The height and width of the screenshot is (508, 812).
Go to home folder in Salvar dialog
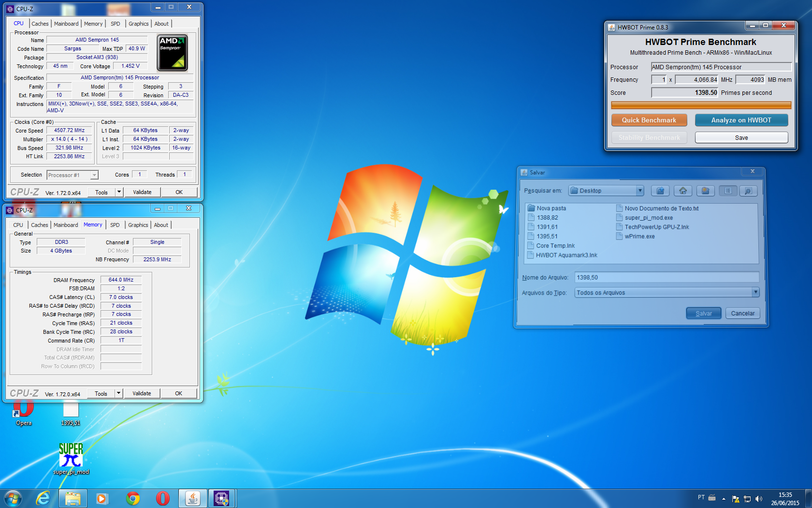pos(683,191)
